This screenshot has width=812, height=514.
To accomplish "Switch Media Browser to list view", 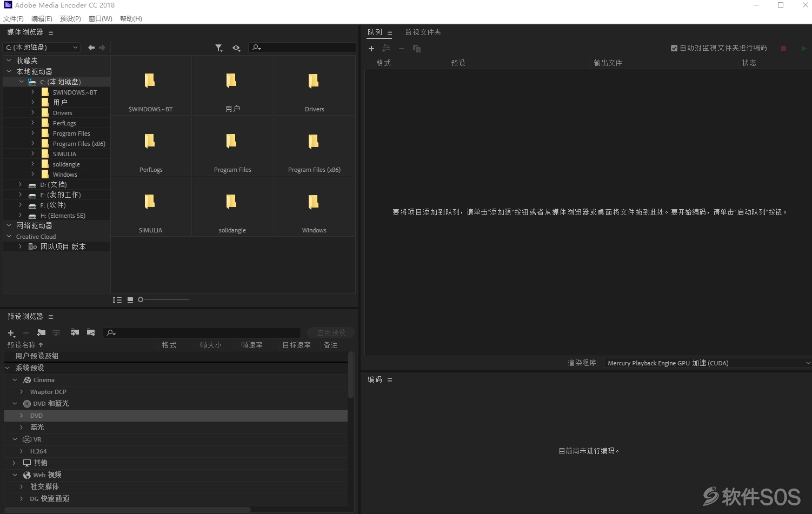I will 117,299.
